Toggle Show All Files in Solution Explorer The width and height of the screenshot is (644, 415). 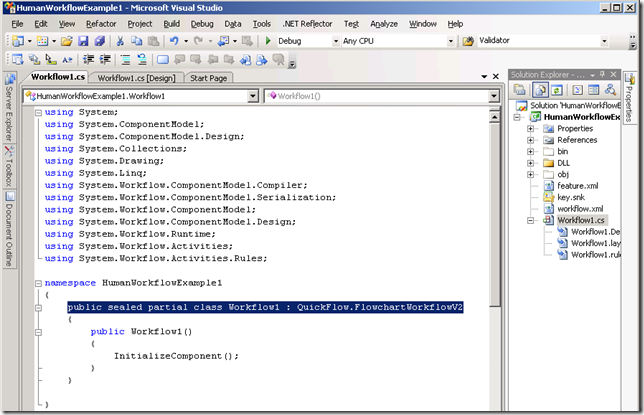coord(540,90)
